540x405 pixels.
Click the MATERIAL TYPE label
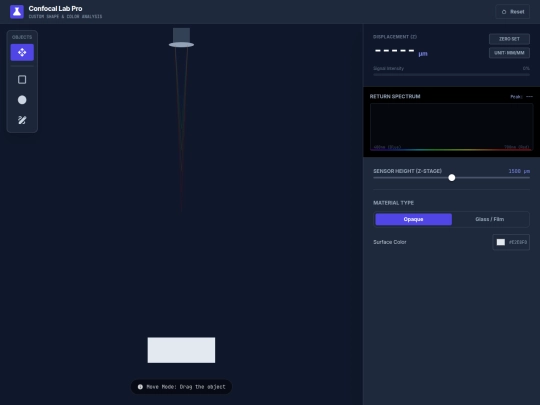coord(394,203)
